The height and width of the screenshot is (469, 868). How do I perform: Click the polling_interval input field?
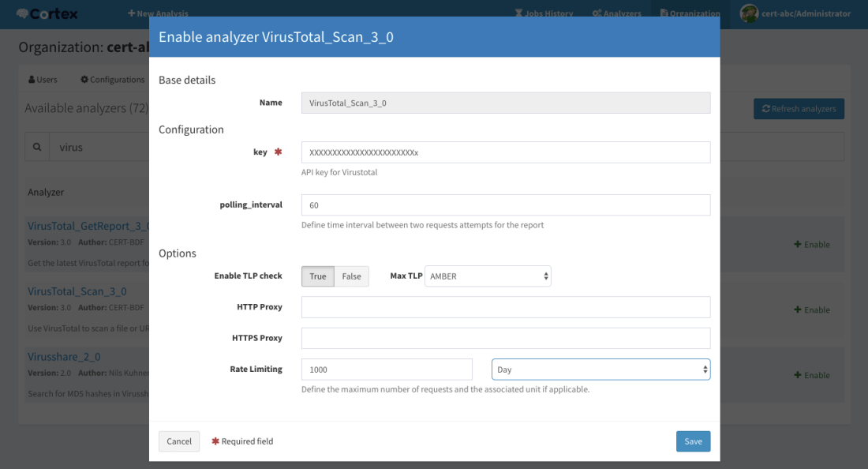tap(506, 205)
